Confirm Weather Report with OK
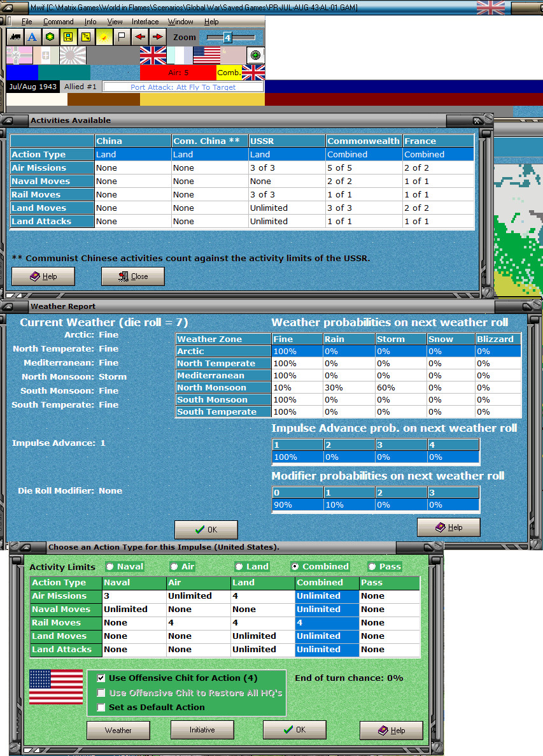Screen dimensions: 543x756 coord(206,529)
